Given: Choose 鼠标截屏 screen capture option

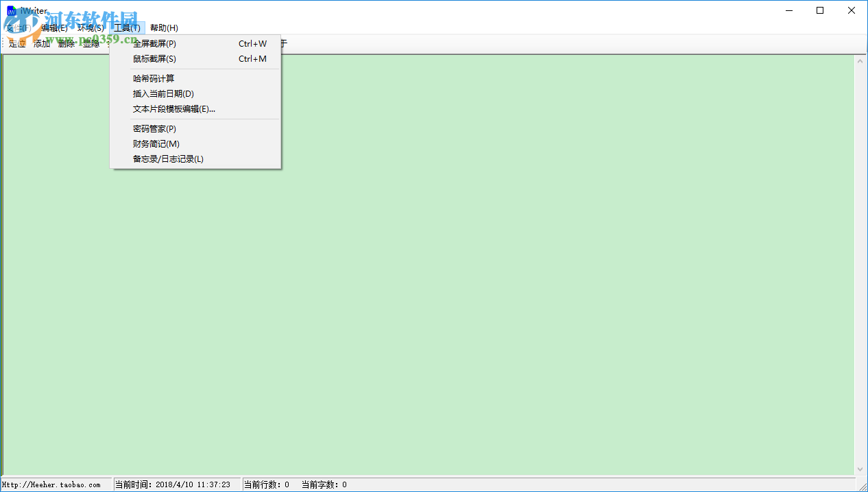Looking at the screenshot, I should tap(154, 58).
